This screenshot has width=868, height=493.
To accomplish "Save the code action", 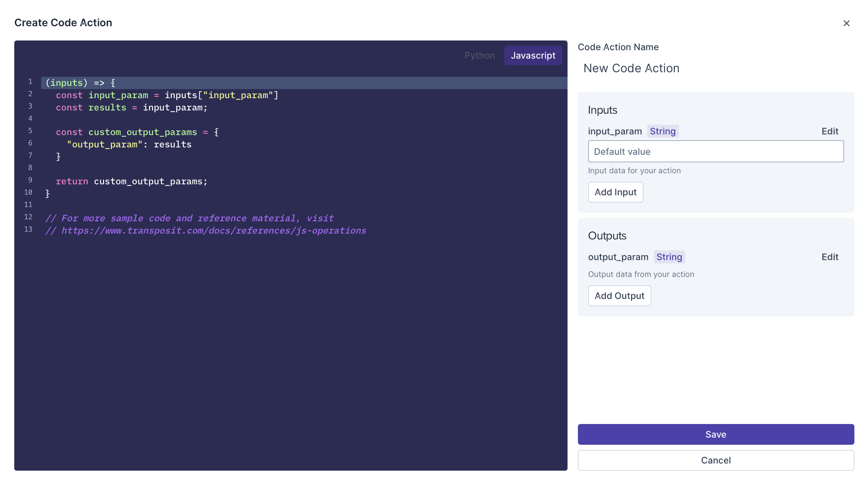I will 715,434.
